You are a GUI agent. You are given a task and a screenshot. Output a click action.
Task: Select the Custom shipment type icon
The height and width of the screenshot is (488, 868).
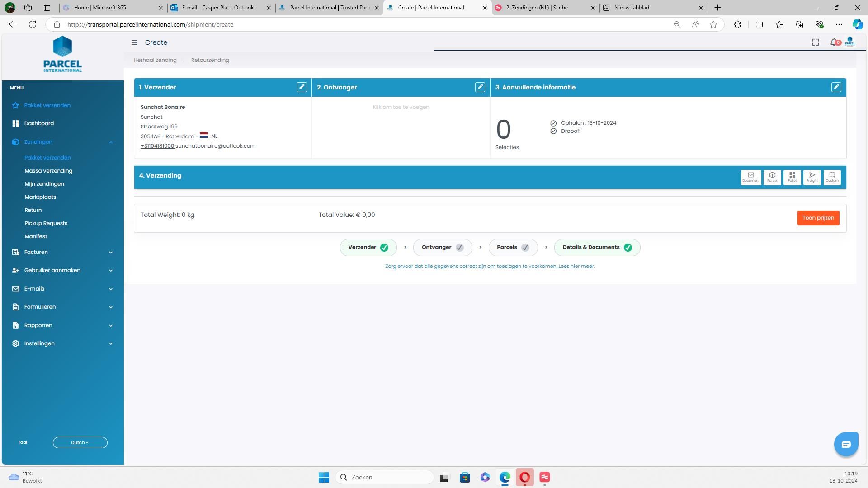[x=831, y=177]
